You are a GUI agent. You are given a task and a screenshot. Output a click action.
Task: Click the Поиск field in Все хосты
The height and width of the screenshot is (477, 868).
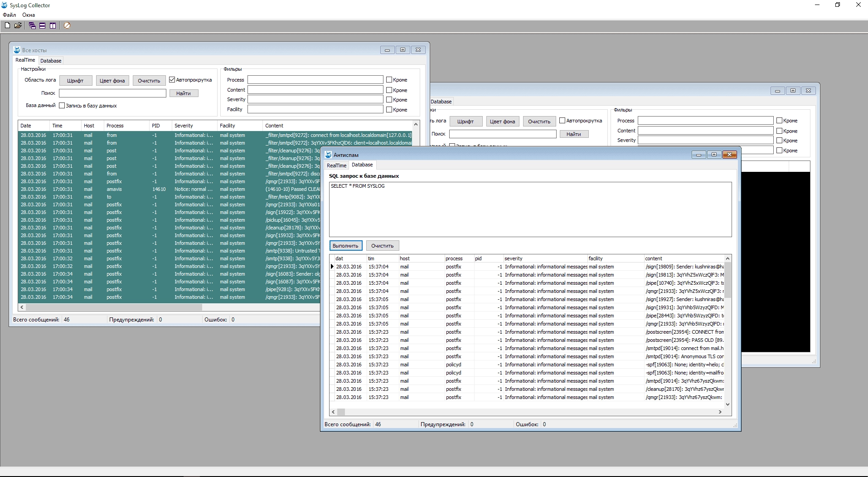(x=112, y=93)
